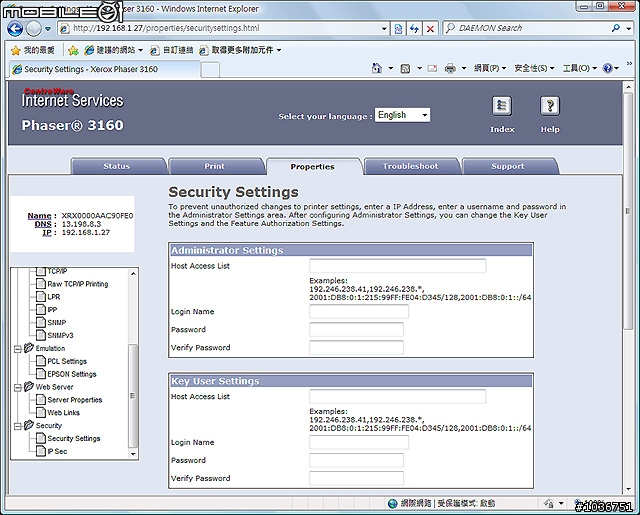Viewport: 640px width, 515px height.
Task: Click the Administrator Login Name field
Action: 359,311
